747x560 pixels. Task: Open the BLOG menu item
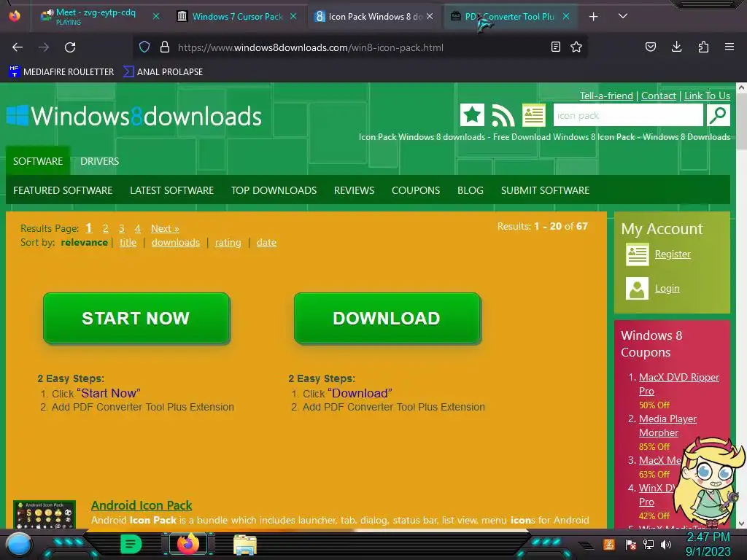pos(471,190)
